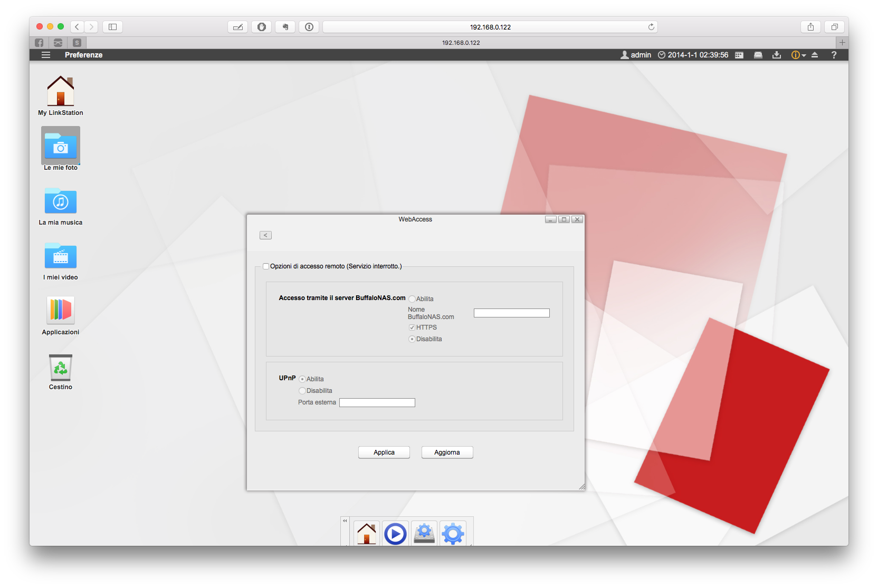Click the shield extension icon in Safari toolbar
The height and width of the screenshot is (588, 878).
262,27
